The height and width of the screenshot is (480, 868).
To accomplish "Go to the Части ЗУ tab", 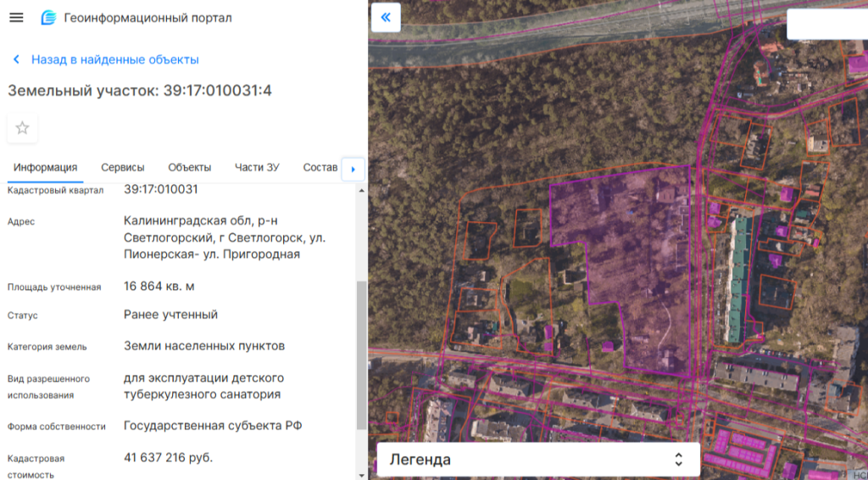I will point(257,167).
